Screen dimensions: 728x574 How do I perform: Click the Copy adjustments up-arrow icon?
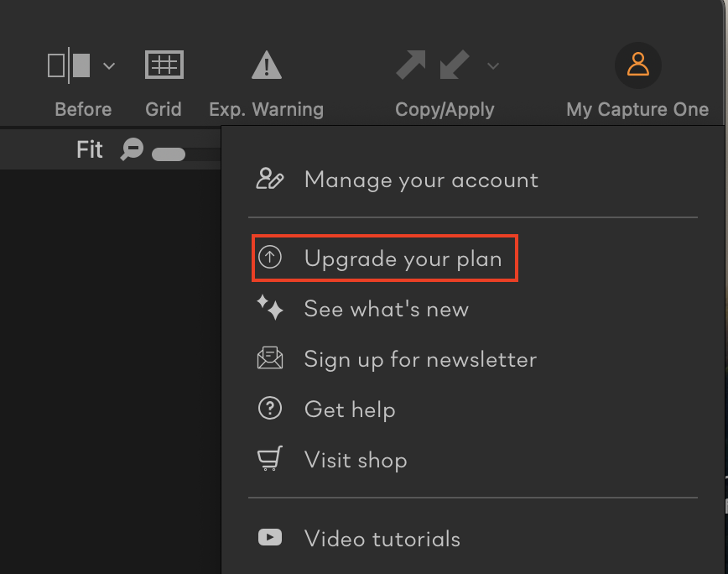[411, 65]
